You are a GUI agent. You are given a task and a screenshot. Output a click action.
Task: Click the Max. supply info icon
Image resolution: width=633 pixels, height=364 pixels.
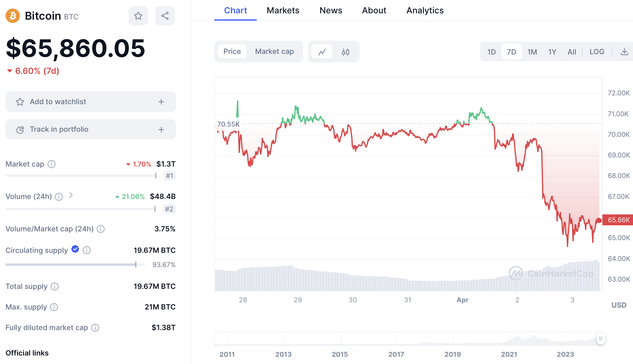[x=54, y=307]
